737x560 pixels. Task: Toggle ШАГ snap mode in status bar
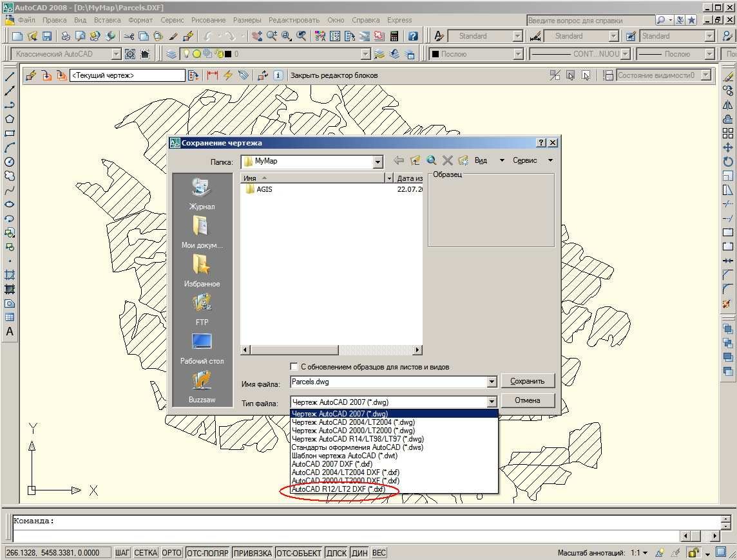(x=122, y=552)
